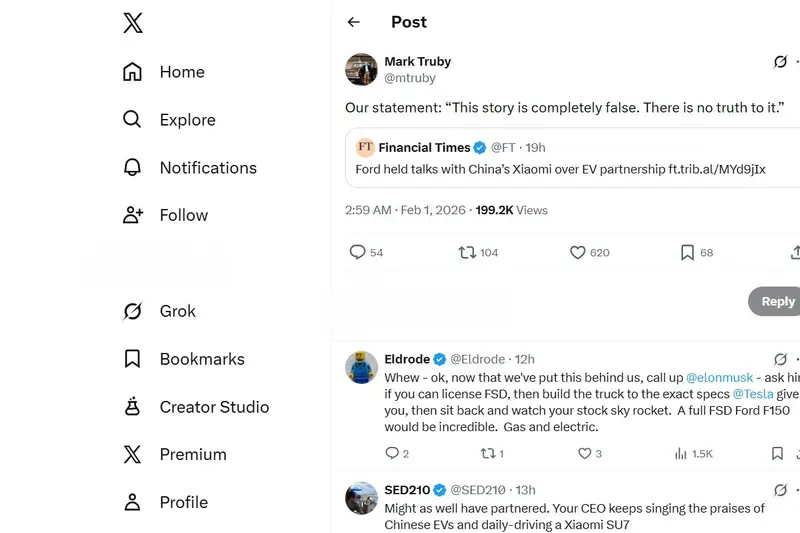Open Home from the sidebar

pos(181,72)
